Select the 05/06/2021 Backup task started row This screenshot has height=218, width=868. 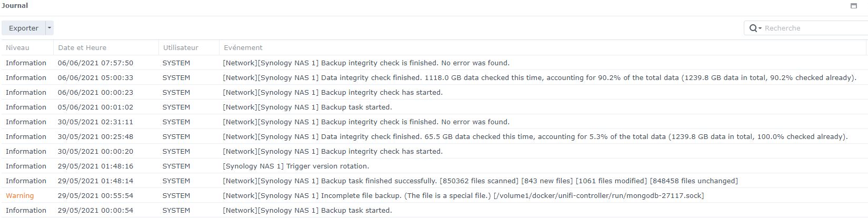307,107
